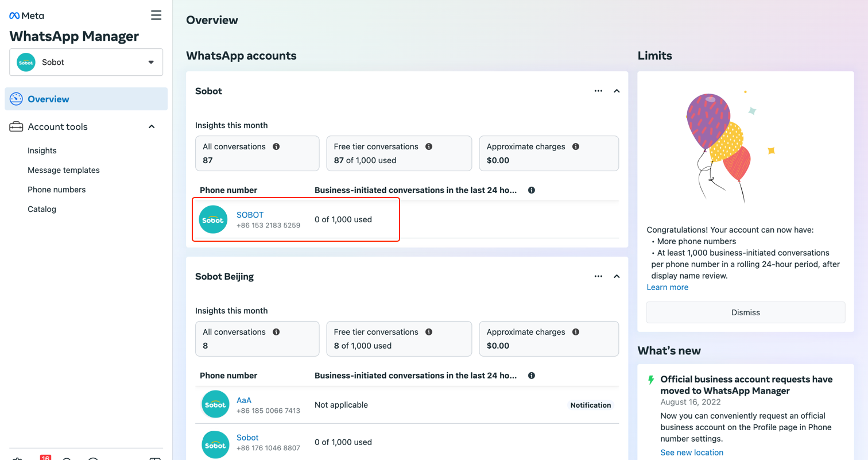Click phone number +86 153 2183 5259
The height and width of the screenshot is (460, 868).
[x=268, y=226]
